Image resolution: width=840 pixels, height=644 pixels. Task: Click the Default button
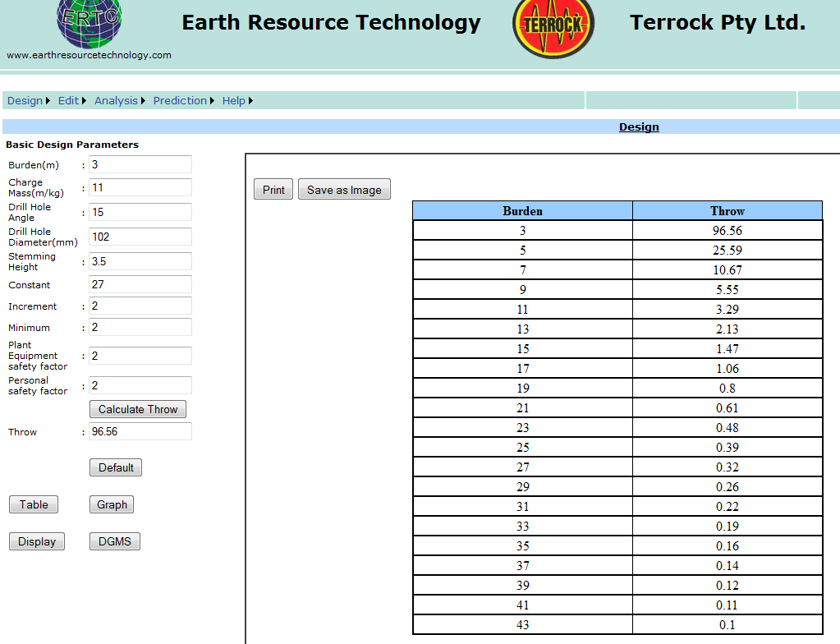(116, 467)
